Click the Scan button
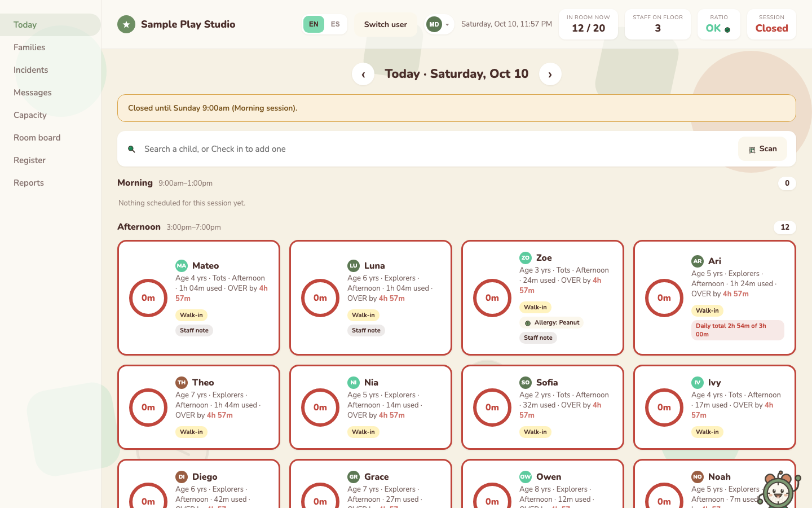812x508 pixels. [762, 149]
